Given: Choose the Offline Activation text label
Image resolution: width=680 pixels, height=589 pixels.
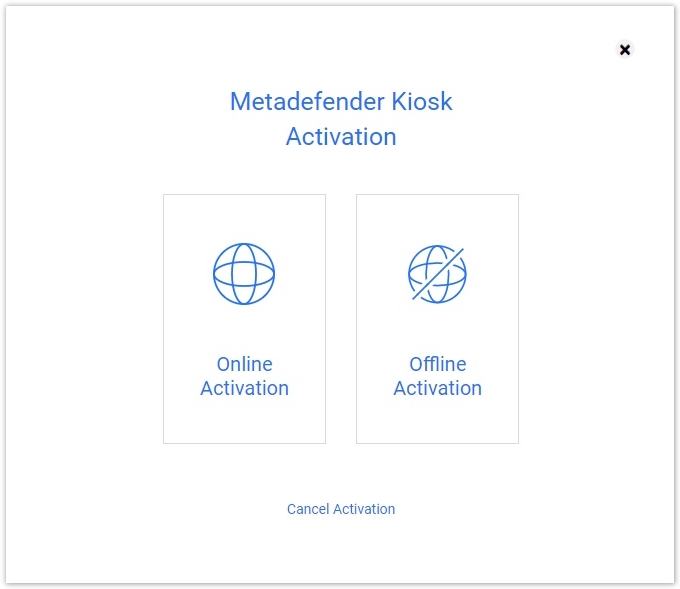Looking at the screenshot, I should [x=438, y=376].
